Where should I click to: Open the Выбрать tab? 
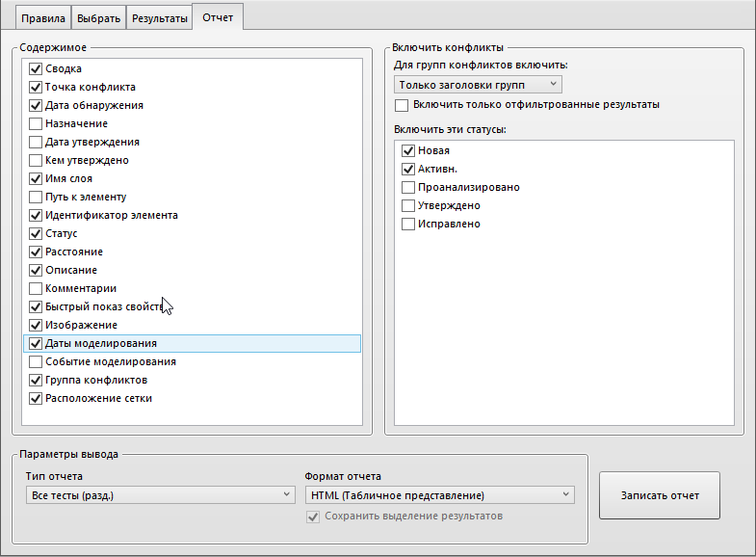point(98,17)
